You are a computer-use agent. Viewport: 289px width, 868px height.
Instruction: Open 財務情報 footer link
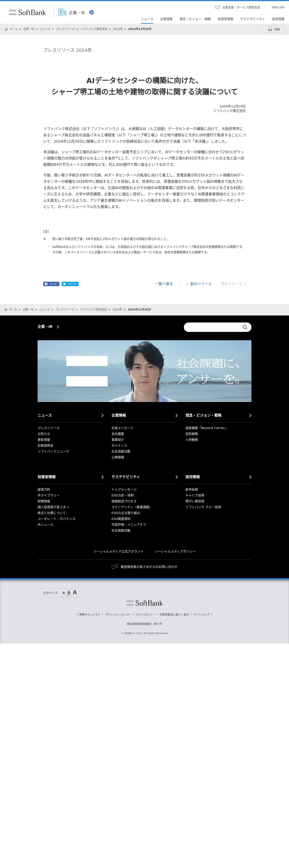tap(44, 501)
